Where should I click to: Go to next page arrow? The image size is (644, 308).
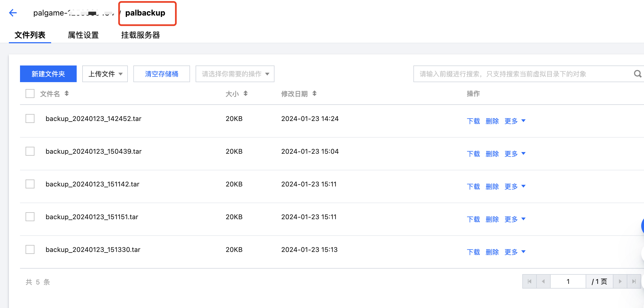(x=620, y=281)
